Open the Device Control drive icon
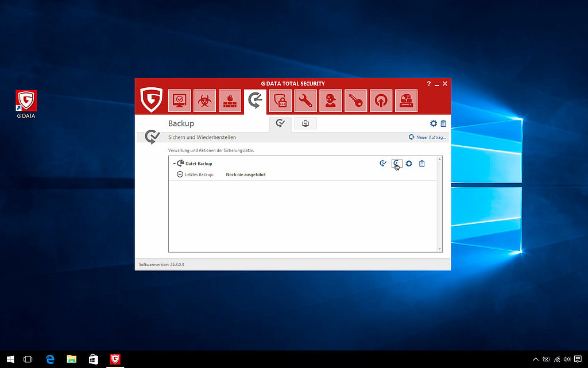This screenshot has width=588, height=368. pos(406,100)
